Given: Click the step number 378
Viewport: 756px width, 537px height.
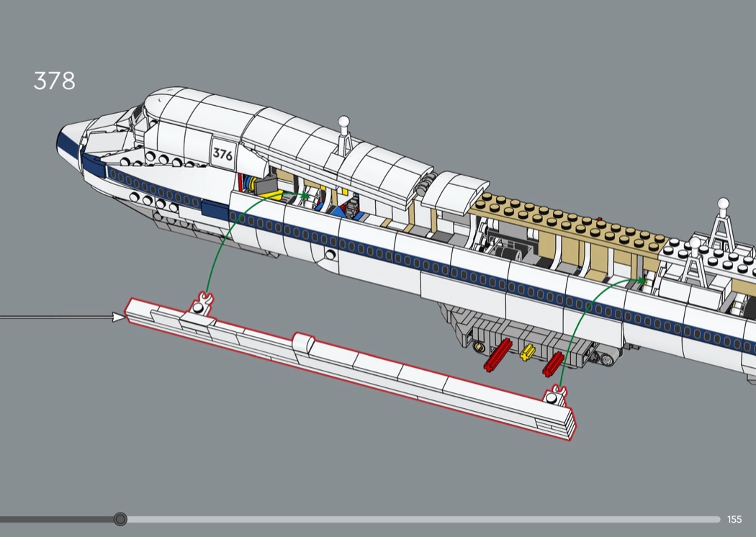Looking at the screenshot, I should click(54, 81).
